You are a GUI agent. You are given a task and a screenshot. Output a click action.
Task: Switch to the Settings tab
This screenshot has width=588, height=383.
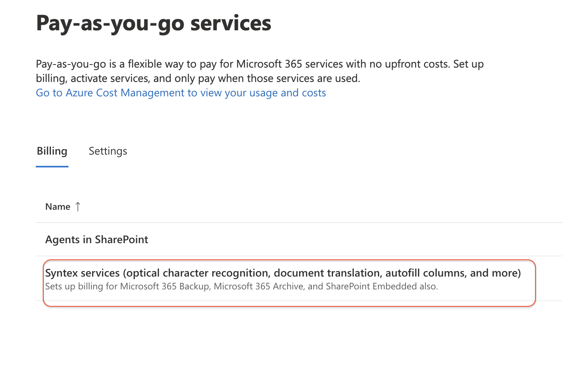click(x=108, y=151)
